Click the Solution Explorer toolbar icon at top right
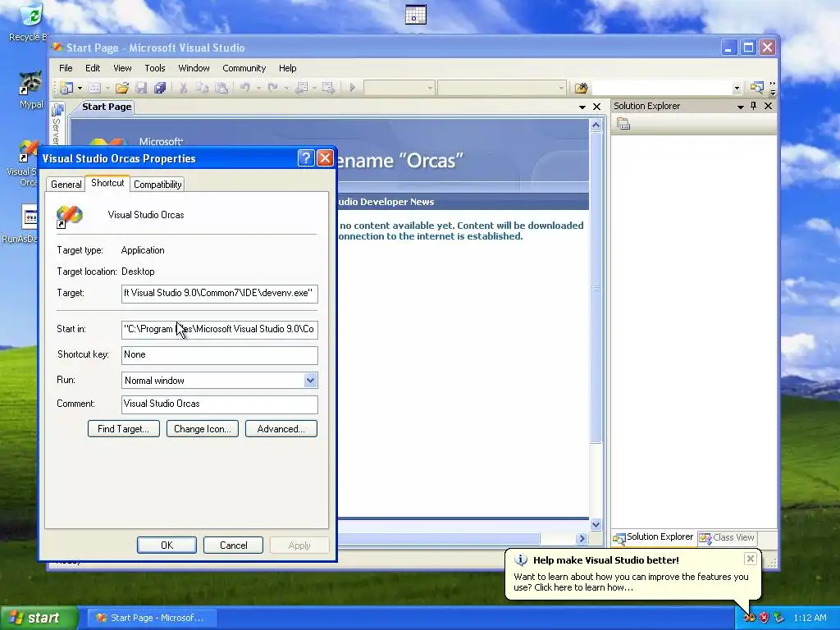The height and width of the screenshot is (630, 840). click(x=756, y=88)
